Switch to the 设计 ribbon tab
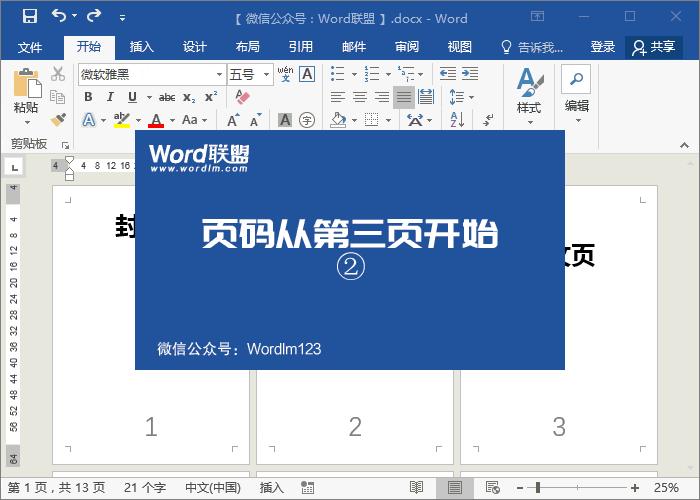The width and height of the screenshot is (700, 500). click(x=195, y=46)
